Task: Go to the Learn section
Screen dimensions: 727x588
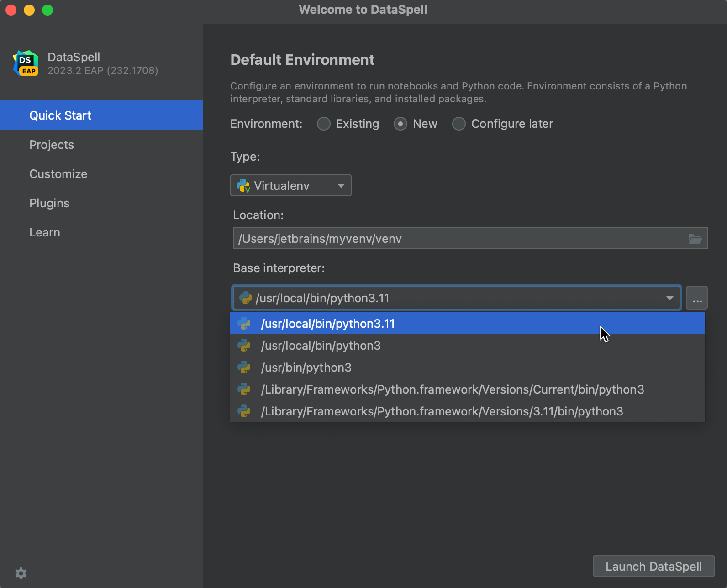Action: pyautogui.click(x=45, y=232)
